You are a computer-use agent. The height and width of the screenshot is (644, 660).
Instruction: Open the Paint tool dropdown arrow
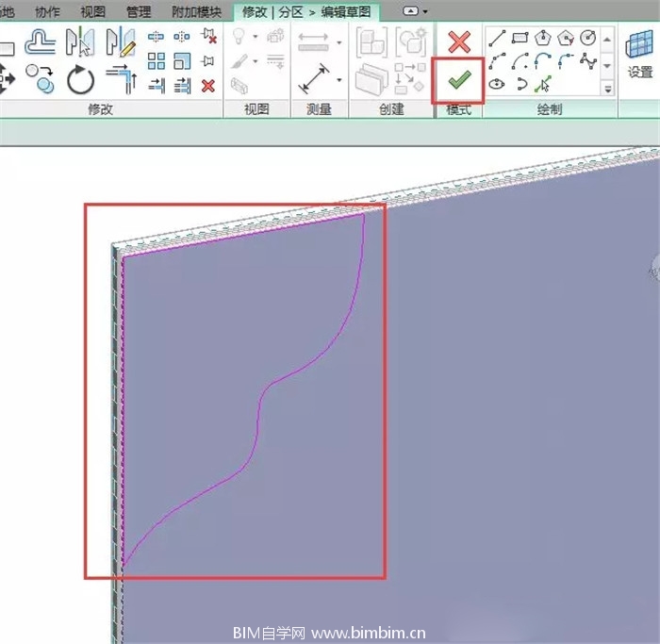(256, 61)
